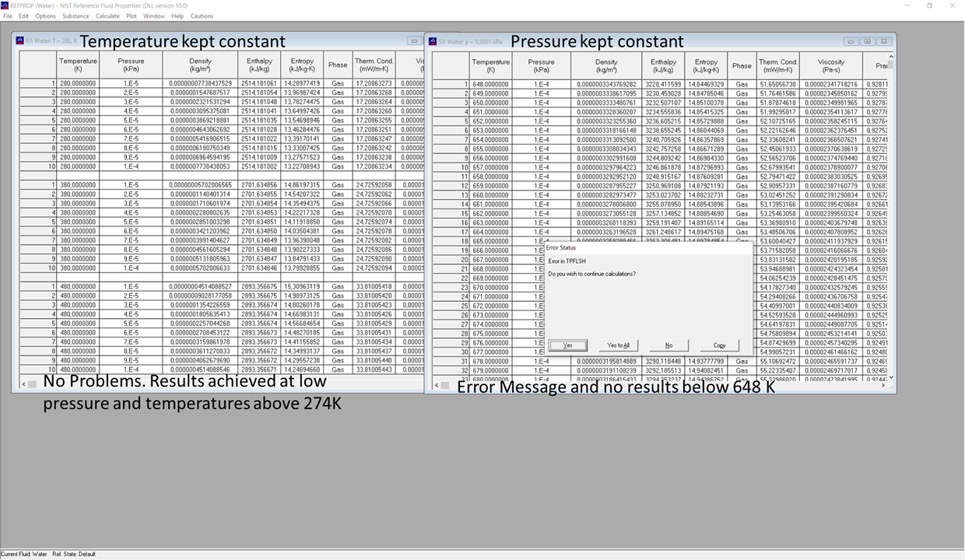This screenshot has width=965, height=560.
Task: Open the Cautions menu
Action: click(202, 16)
